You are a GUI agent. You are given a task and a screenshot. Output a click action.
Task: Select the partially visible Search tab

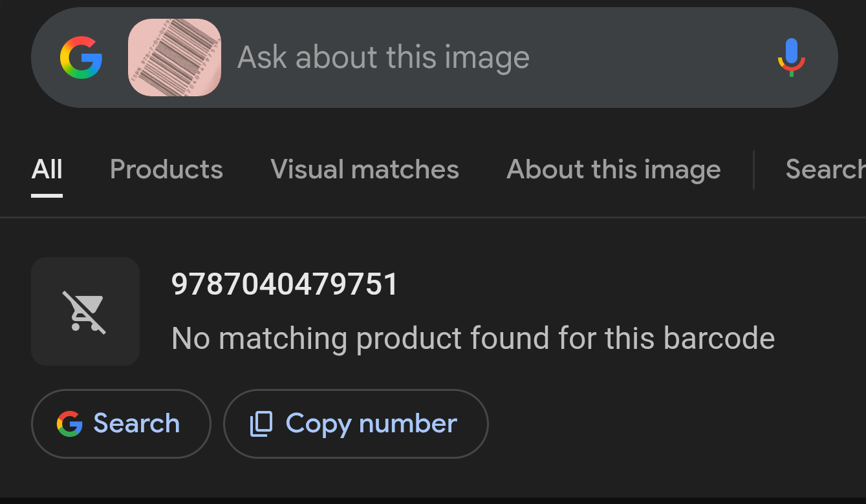click(x=825, y=169)
